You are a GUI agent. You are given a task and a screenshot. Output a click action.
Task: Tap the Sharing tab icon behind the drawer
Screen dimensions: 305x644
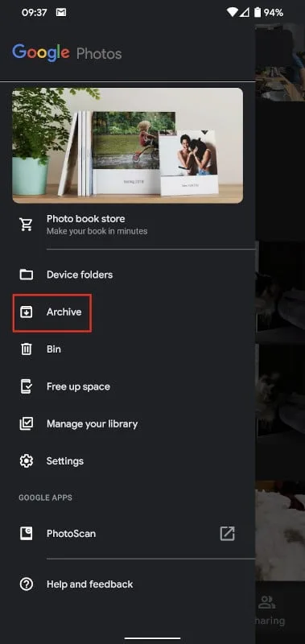[267, 602]
